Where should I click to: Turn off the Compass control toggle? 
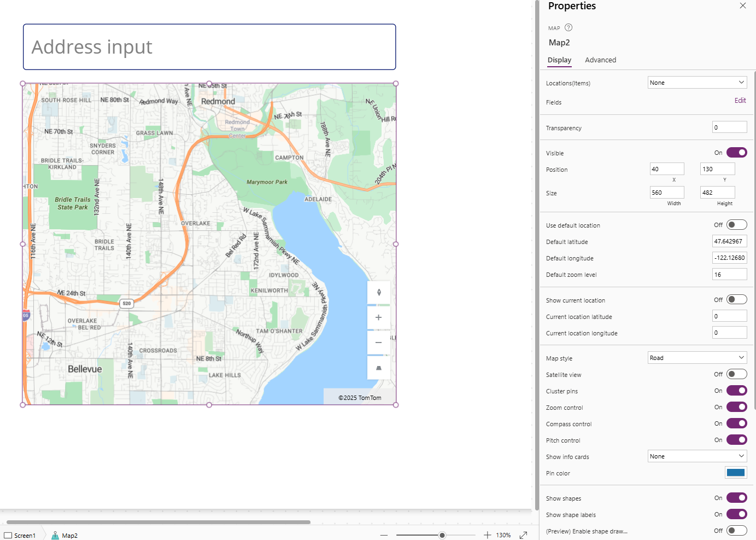coord(736,423)
